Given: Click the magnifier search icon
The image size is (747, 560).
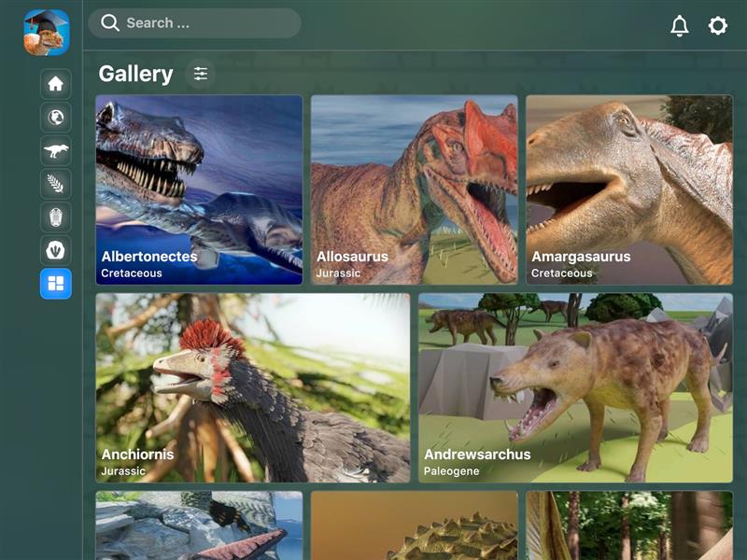Looking at the screenshot, I should (x=110, y=22).
